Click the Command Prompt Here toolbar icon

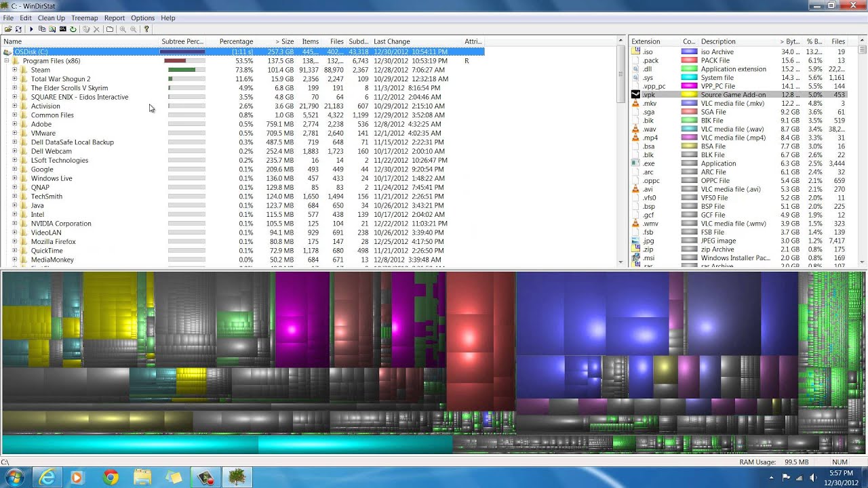[63, 29]
